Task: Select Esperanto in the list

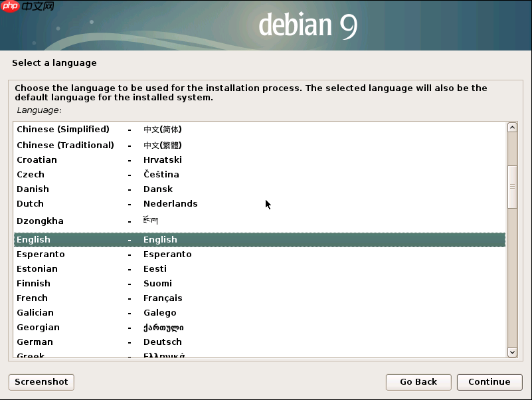Action: (x=80, y=254)
